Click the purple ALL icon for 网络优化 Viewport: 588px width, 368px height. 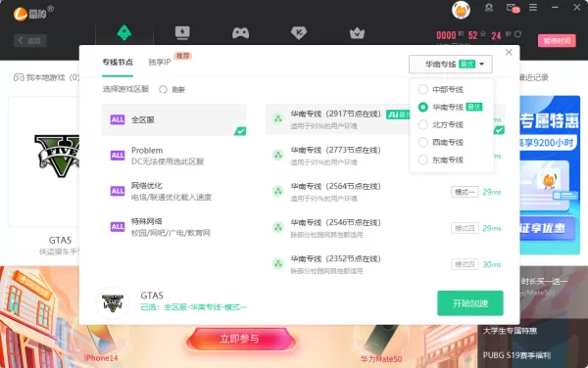(118, 191)
